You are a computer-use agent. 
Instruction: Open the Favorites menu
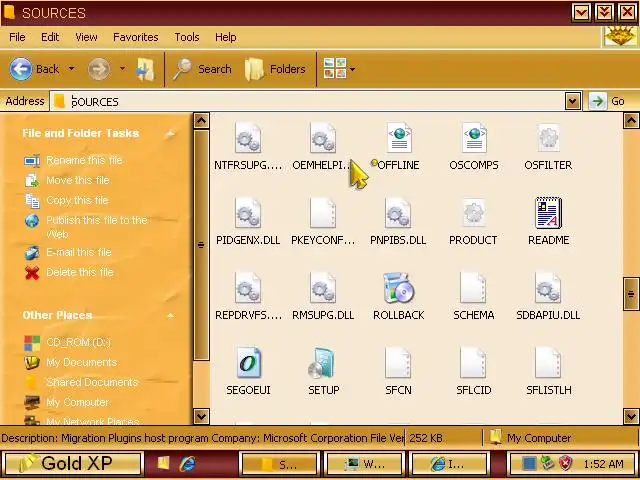point(136,37)
